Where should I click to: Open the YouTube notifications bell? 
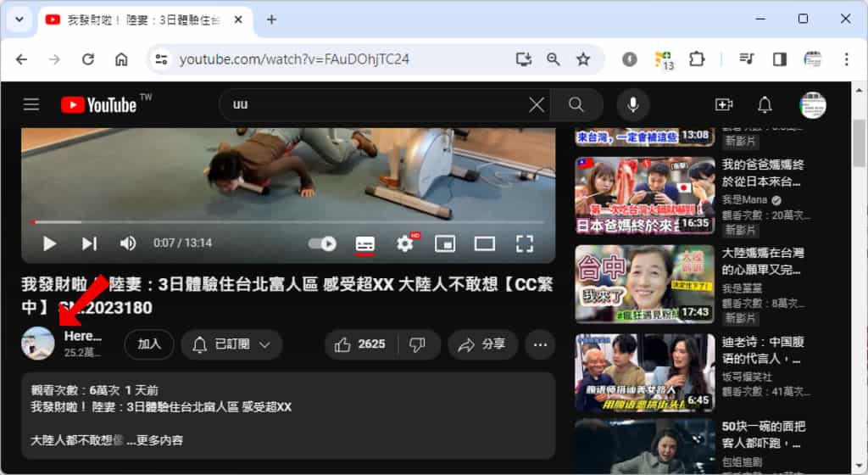click(765, 104)
